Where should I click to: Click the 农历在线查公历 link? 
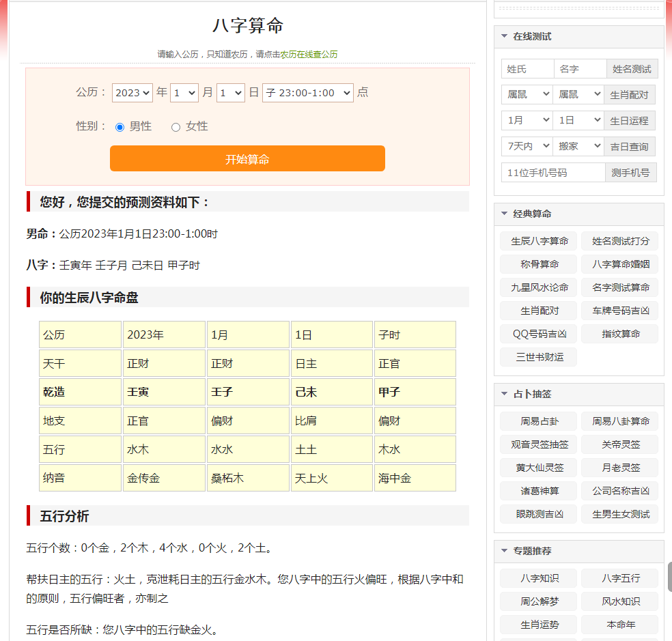tap(309, 55)
